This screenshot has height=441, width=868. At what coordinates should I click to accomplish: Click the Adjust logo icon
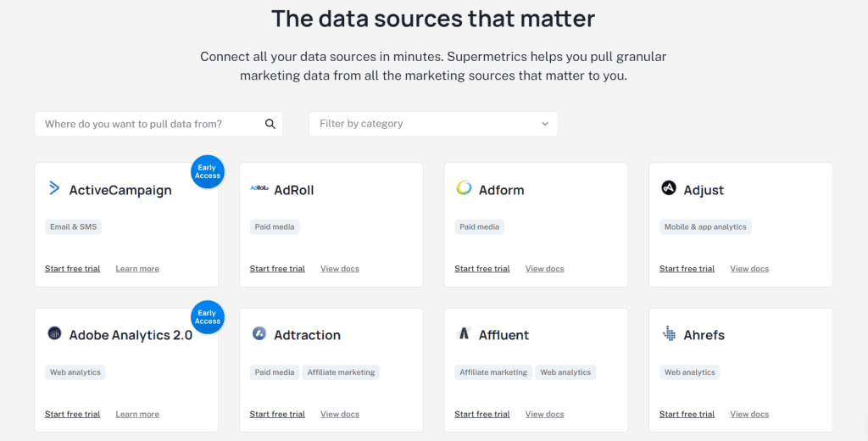(x=669, y=188)
